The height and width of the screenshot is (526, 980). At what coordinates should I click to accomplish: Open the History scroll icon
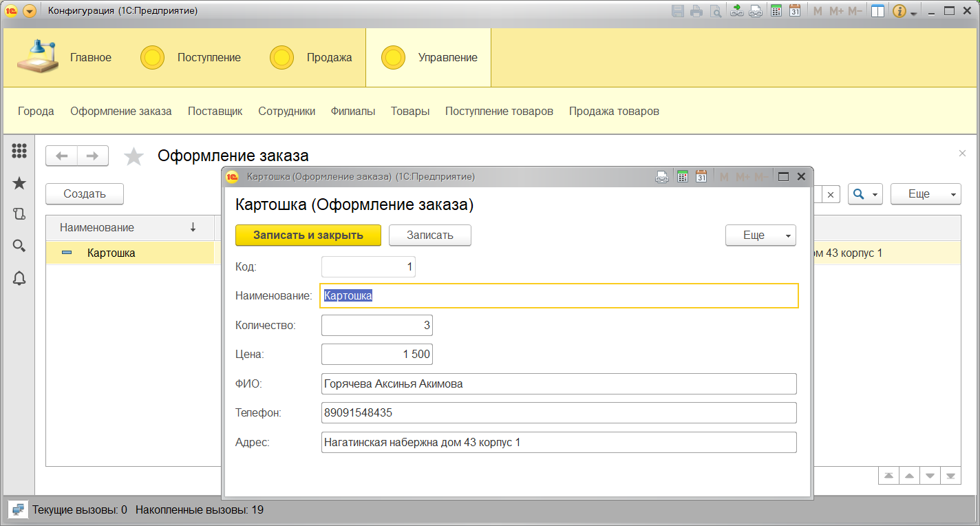coord(19,214)
